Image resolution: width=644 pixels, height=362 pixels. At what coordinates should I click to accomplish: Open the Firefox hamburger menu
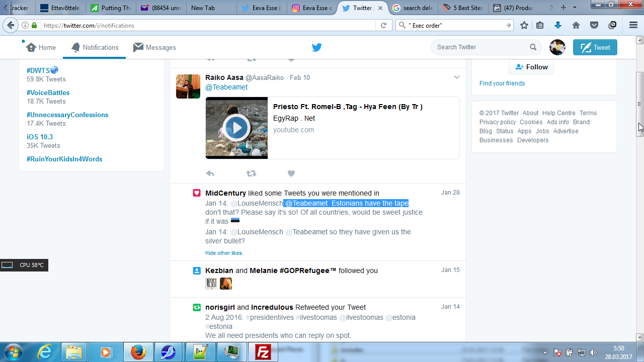(x=634, y=25)
